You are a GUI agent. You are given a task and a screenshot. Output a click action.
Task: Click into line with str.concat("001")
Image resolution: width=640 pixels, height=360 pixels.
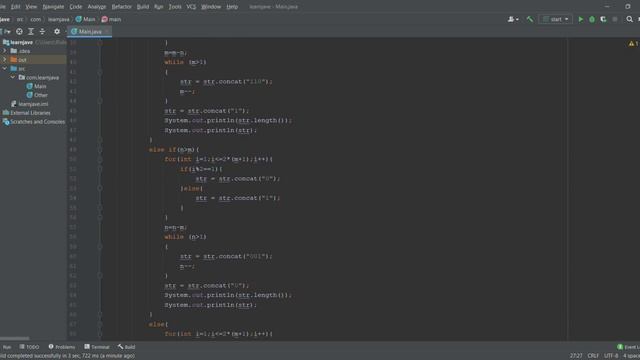(x=226, y=256)
